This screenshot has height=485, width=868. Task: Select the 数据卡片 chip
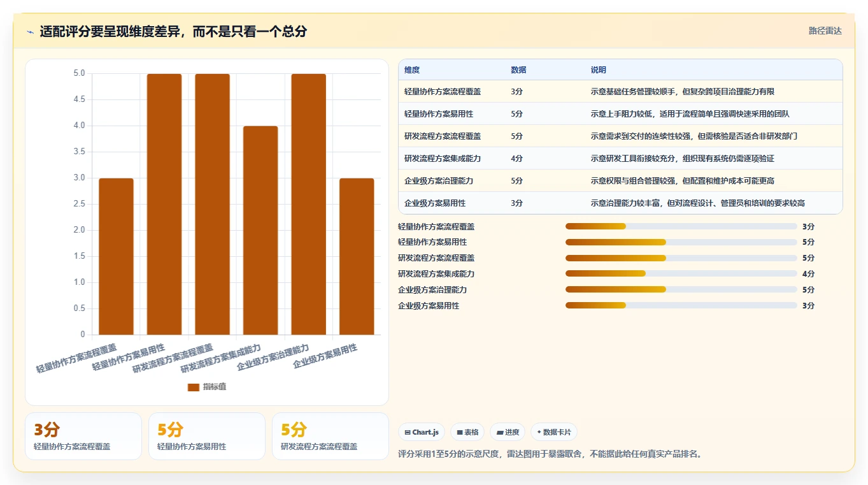click(554, 432)
